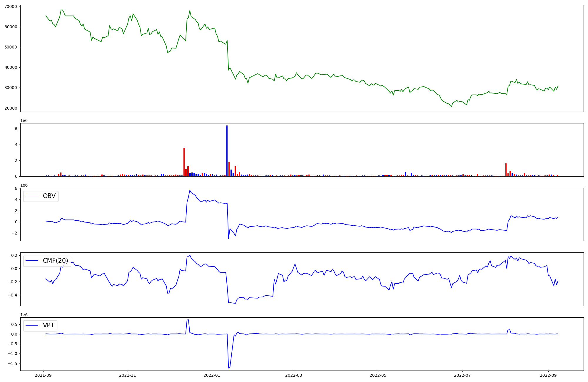Select the 2022-09 x-axis date label
Image resolution: width=588 pixels, height=382 pixels.
(548, 375)
